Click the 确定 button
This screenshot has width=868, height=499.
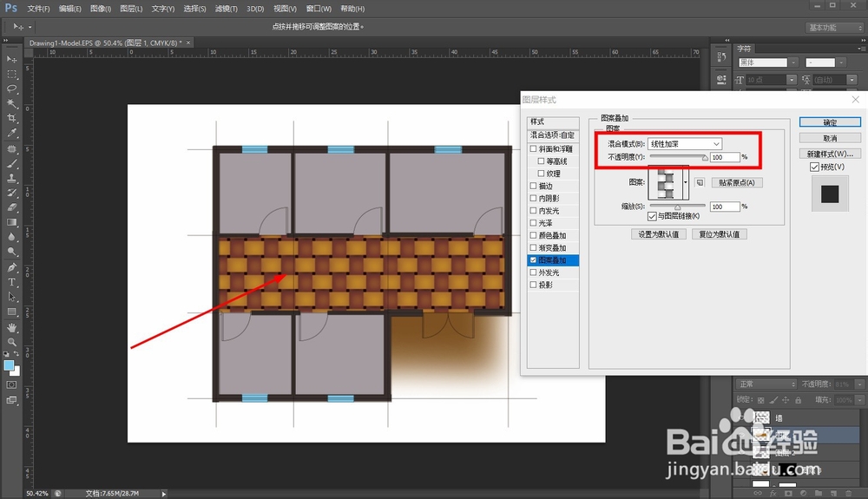(x=830, y=122)
